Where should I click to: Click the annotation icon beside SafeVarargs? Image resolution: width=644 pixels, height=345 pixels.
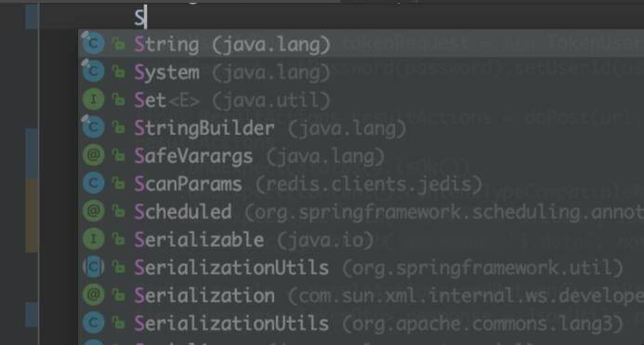click(x=93, y=156)
